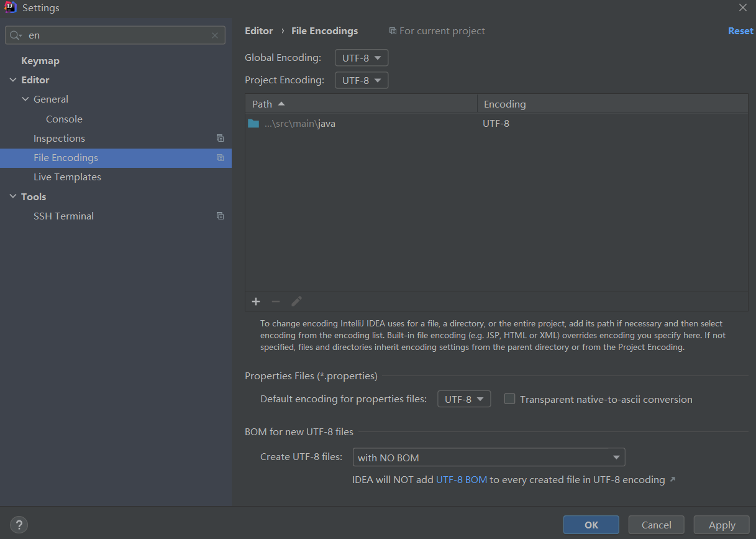Click the IntelliJ IDEA logo in title bar
The height and width of the screenshot is (539, 756).
[10, 7]
